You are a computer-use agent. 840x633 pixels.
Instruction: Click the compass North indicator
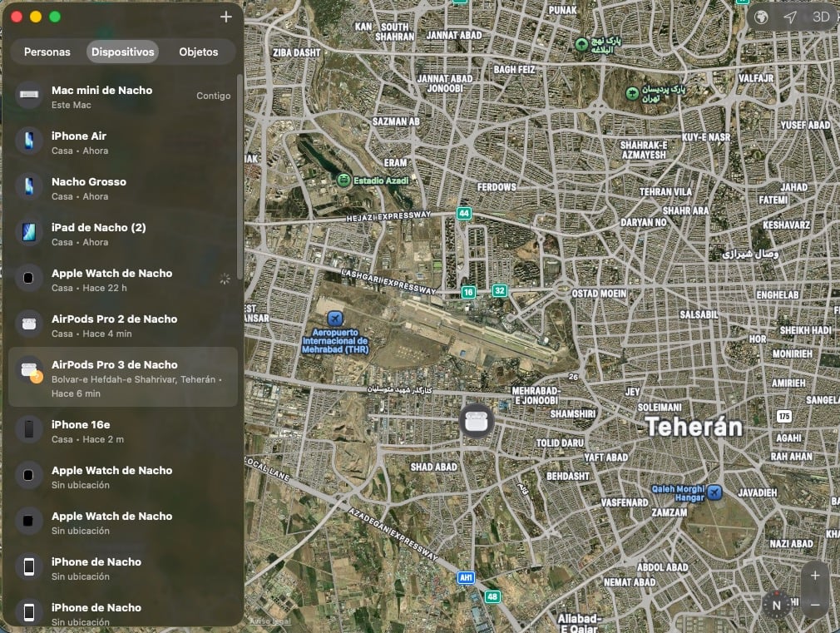(x=776, y=605)
